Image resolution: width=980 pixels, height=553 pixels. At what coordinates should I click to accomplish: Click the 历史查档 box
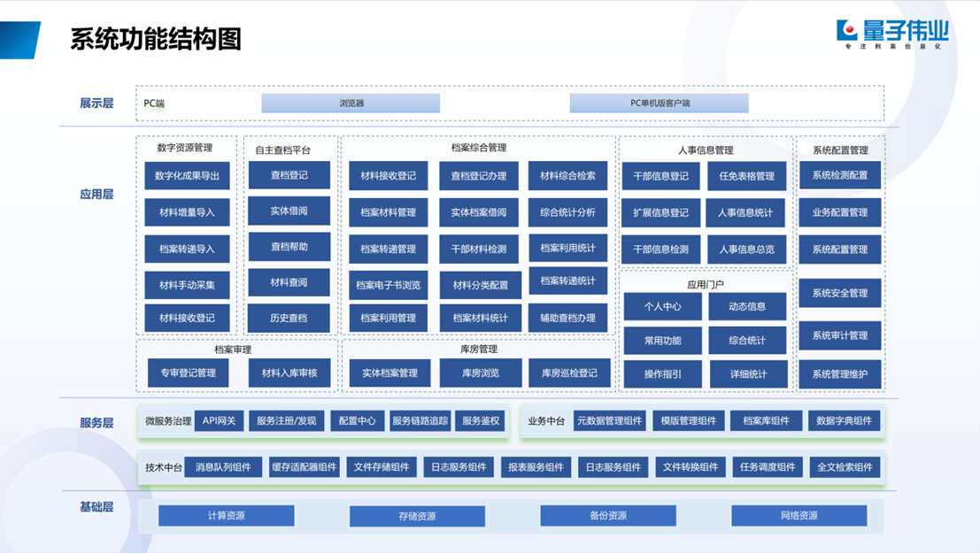coord(289,318)
